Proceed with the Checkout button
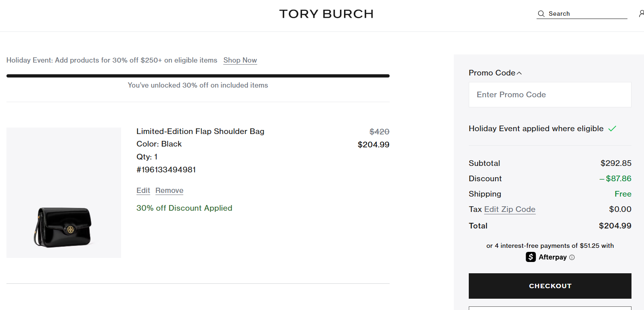 pyautogui.click(x=550, y=286)
